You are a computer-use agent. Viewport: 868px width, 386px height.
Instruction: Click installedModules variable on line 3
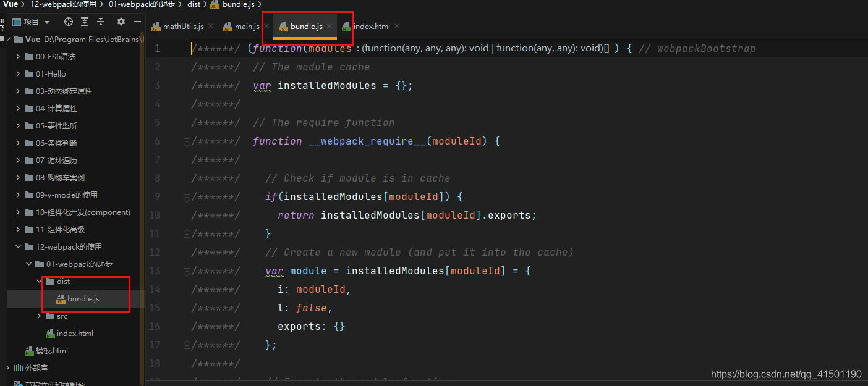326,85
